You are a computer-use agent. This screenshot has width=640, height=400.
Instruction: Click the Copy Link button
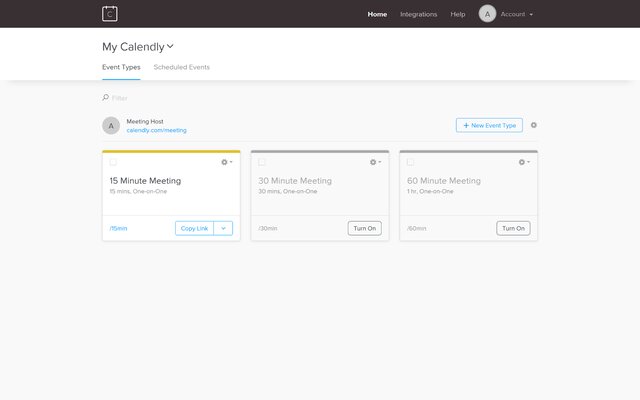pyautogui.click(x=194, y=228)
